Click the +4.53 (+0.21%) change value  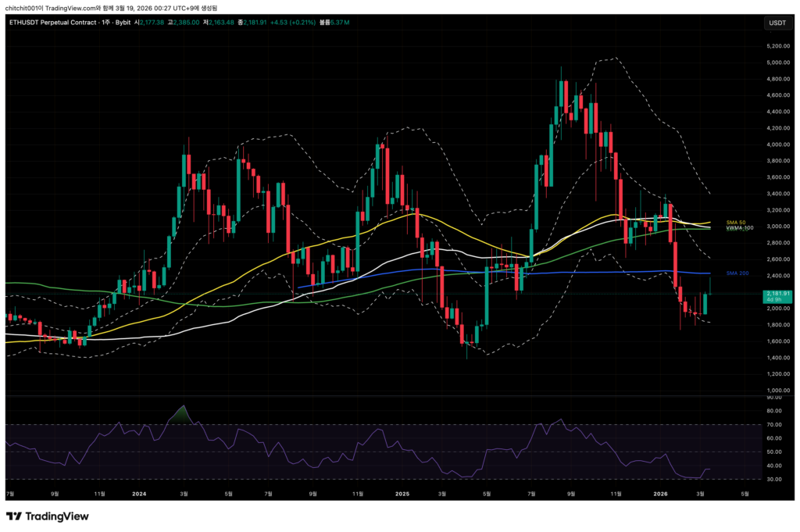pos(295,23)
